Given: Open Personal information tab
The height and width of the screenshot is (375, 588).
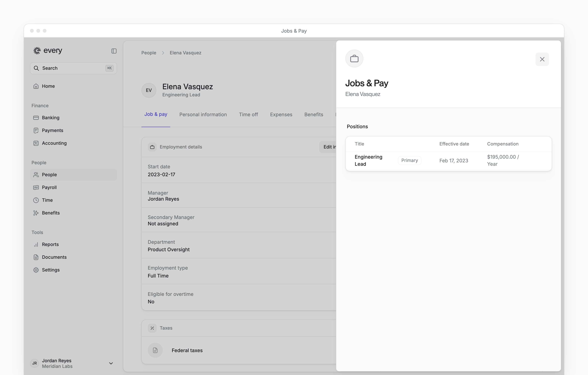Looking at the screenshot, I should (x=203, y=115).
